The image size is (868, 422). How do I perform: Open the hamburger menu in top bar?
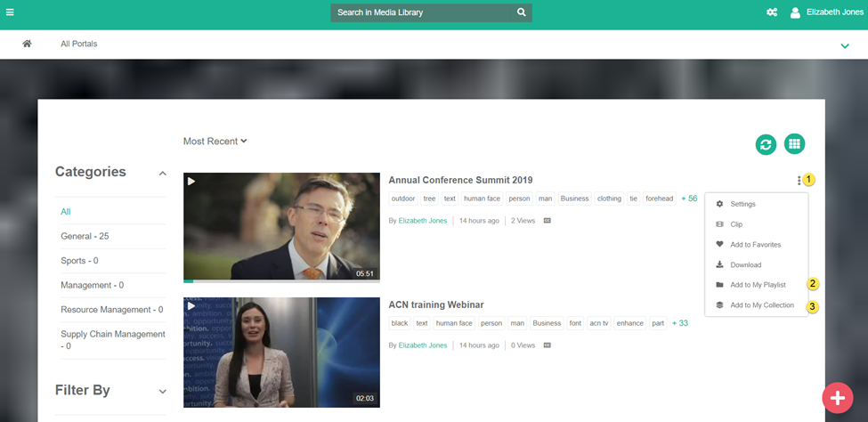click(10, 12)
